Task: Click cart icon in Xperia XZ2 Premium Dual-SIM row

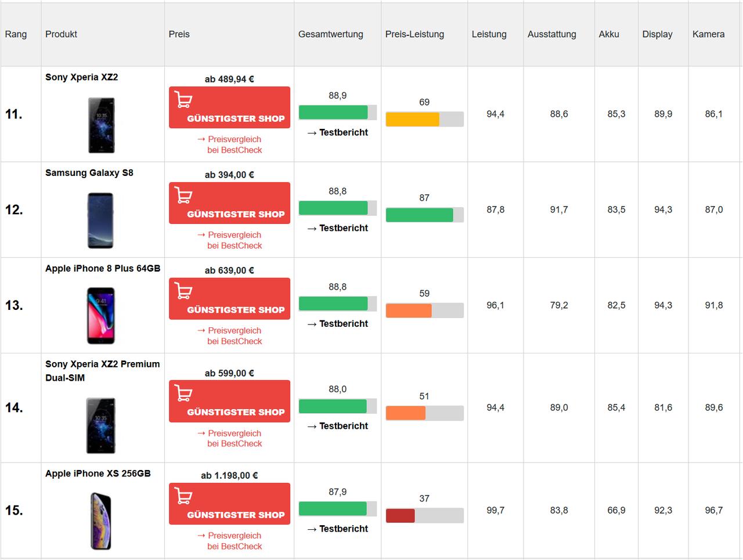Action: pyautogui.click(x=183, y=394)
